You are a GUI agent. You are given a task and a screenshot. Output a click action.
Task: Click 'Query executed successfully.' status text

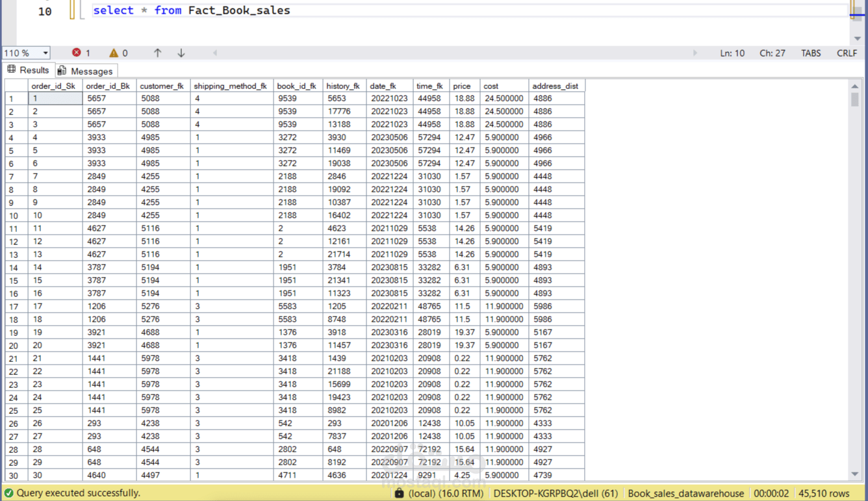click(78, 493)
